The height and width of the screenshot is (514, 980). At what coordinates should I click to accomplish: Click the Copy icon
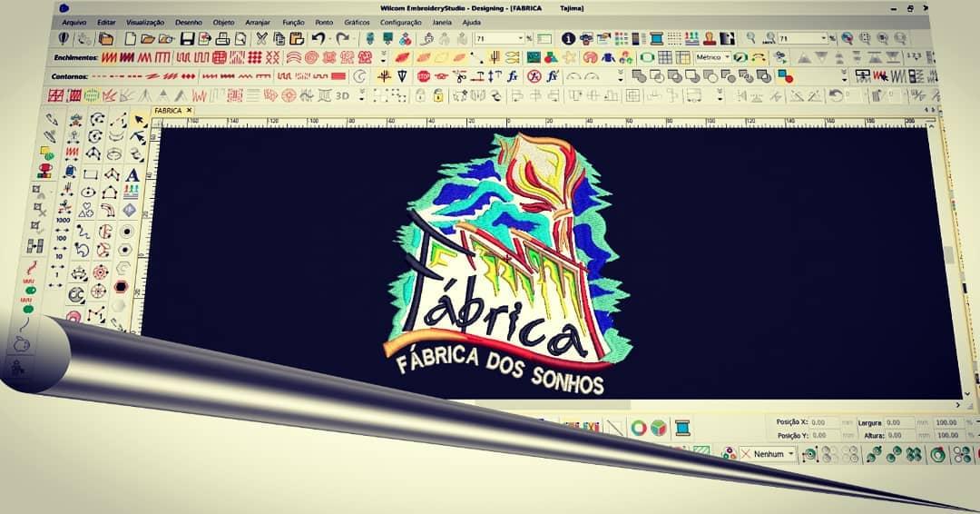pos(279,39)
